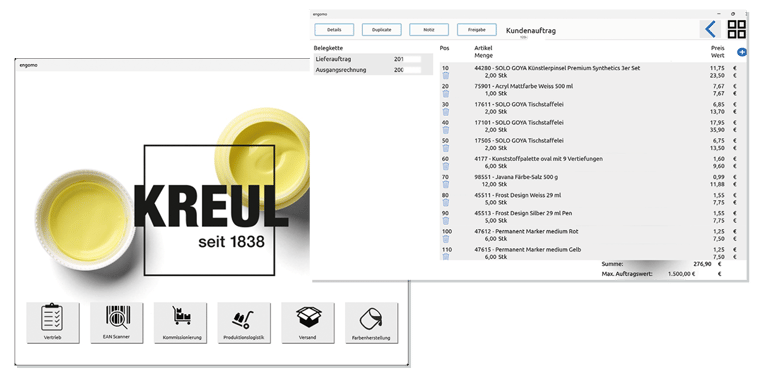
Task: Click the Details button in Kundenauftrag
Action: pos(334,30)
